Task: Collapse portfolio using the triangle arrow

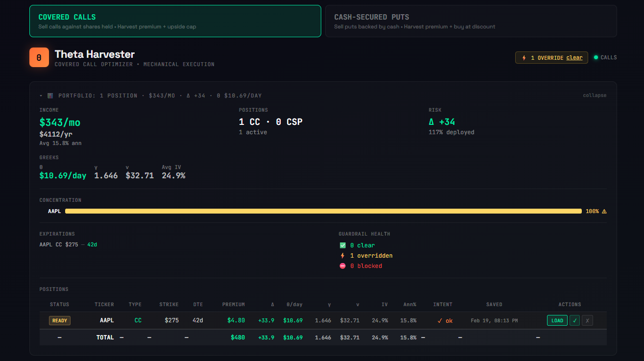Action: click(41, 96)
